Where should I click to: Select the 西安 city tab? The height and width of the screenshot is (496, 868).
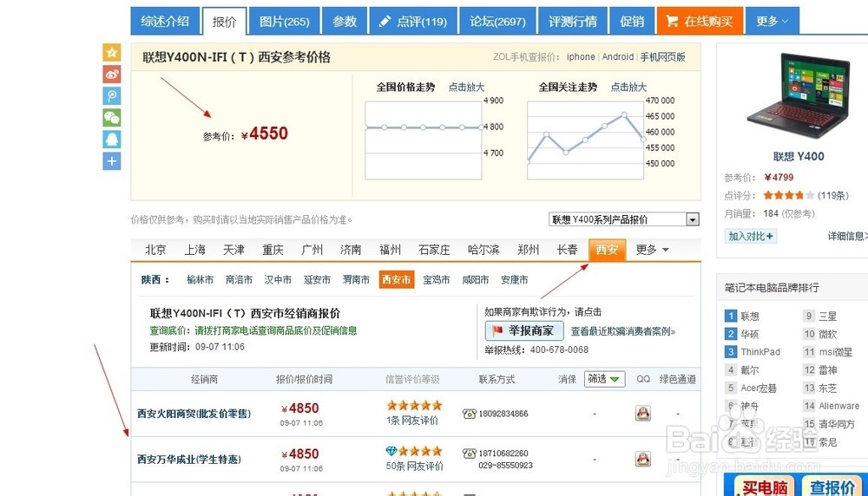[x=607, y=250]
